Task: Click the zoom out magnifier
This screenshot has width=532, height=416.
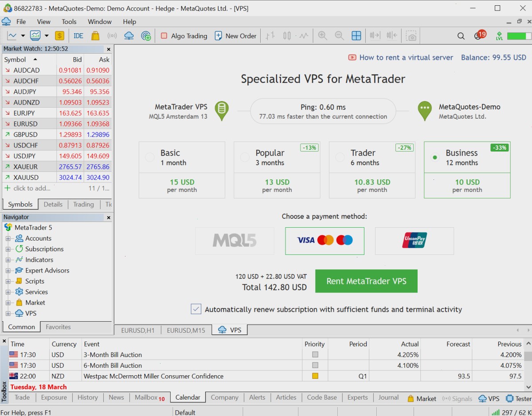Action: pos(339,36)
